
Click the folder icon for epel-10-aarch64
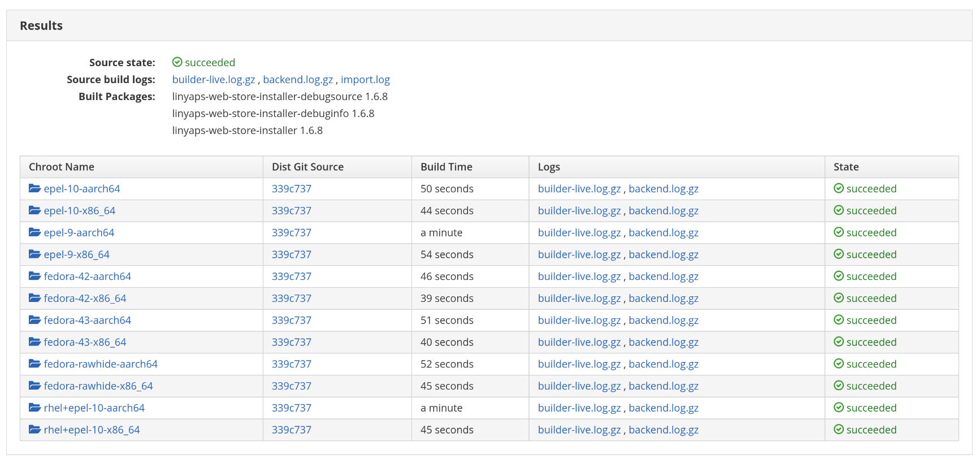click(34, 188)
